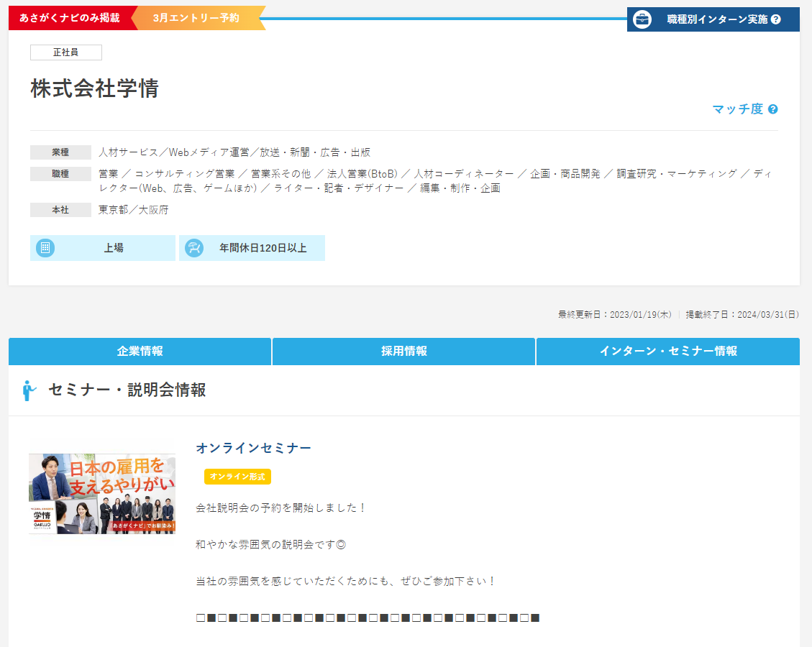This screenshot has width=812, height=647.
Task: Click the question mark next to マッチ度
Action: click(x=772, y=109)
